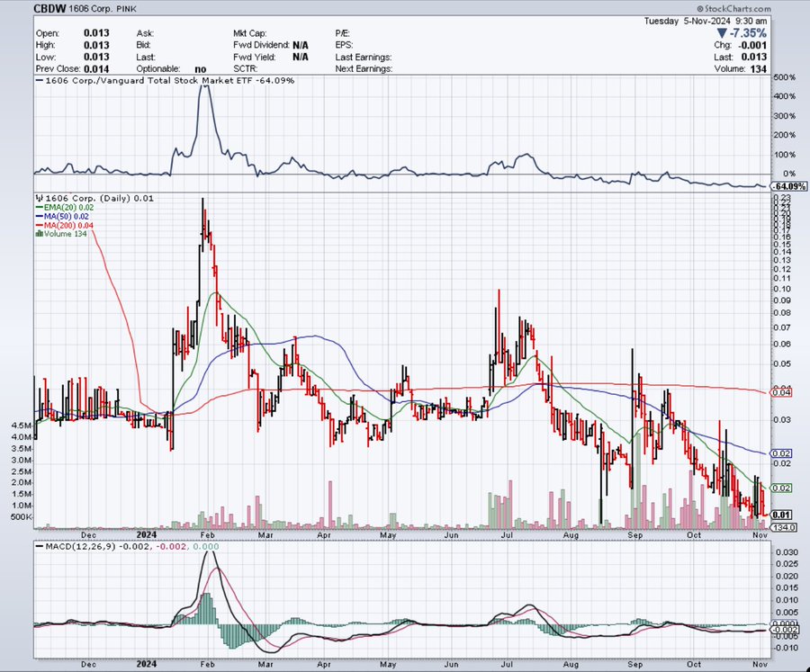Click the blue line marker before 1606 Corp./Vanguard legend
Viewport: 810px width, 672px height.
click(x=40, y=81)
